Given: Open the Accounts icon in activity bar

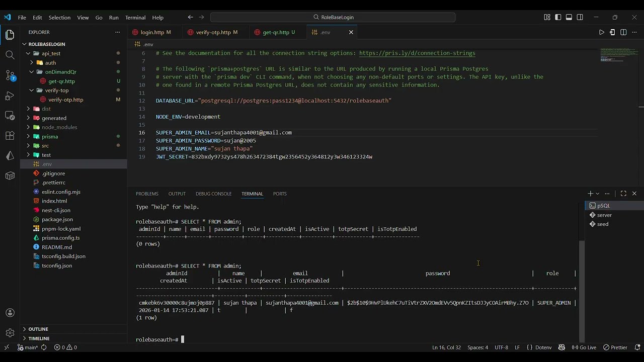Looking at the screenshot, I should pyautogui.click(x=10, y=313).
